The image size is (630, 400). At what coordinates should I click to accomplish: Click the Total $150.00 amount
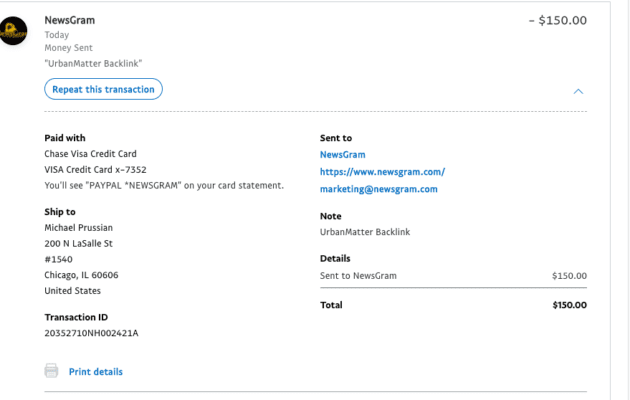(569, 305)
